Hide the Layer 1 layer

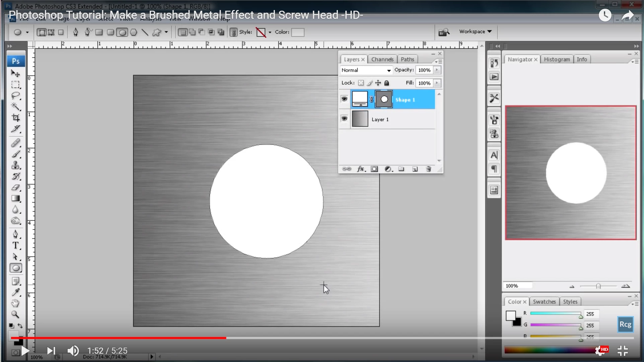point(344,119)
